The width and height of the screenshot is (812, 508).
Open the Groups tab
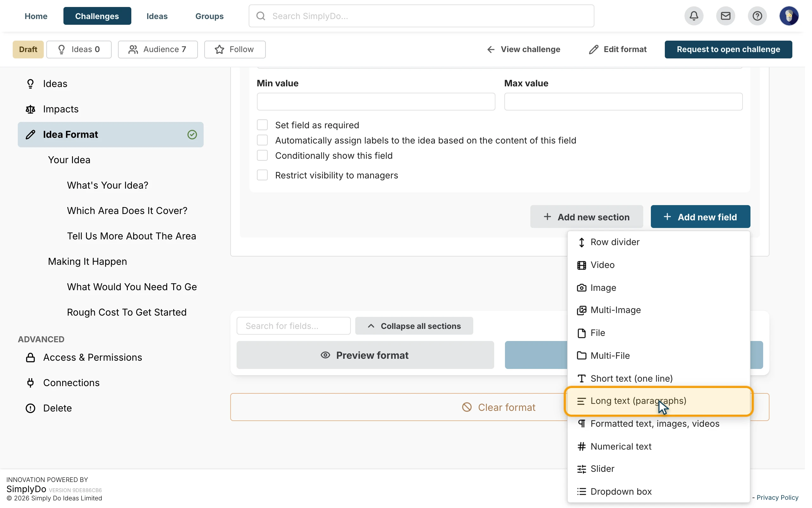tap(209, 16)
